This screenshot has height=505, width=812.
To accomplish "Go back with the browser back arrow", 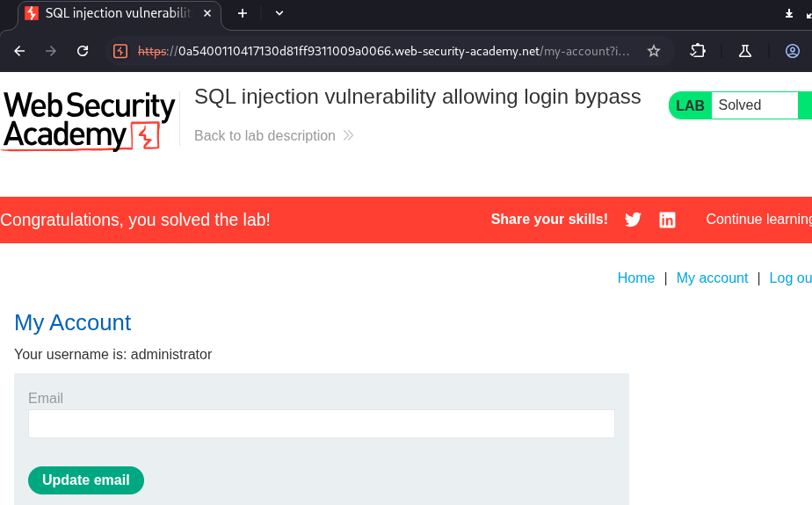I will pyautogui.click(x=19, y=51).
